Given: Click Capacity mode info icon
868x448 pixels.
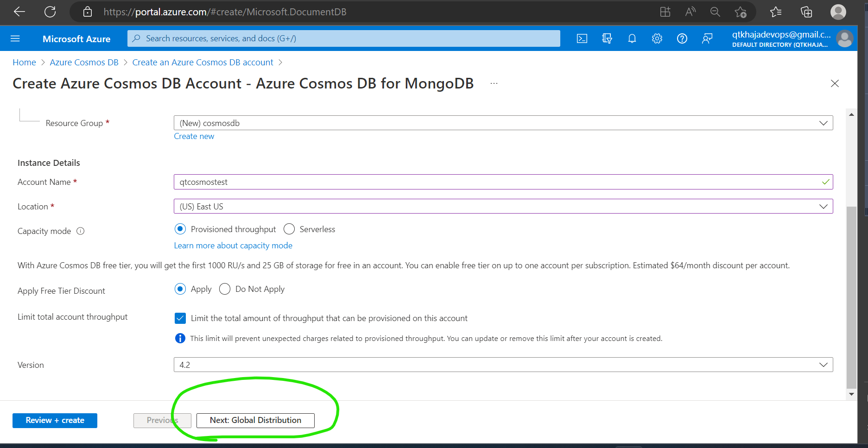Looking at the screenshot, I should [x=81, y=231].
